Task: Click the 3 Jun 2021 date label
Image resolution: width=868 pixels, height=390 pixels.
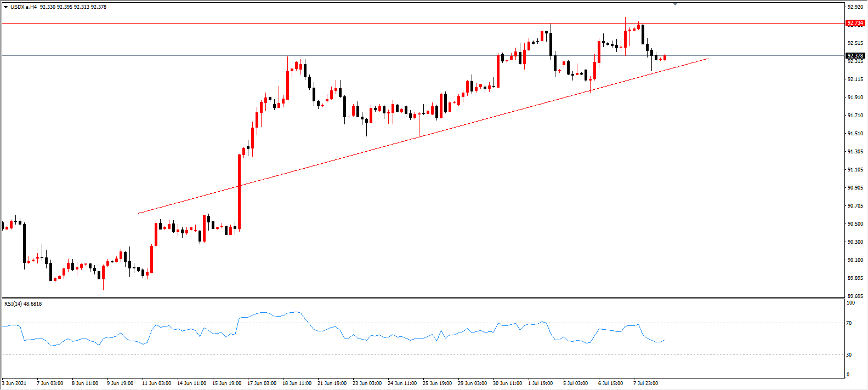Action: pyautogui.click(x=14, y=383)
